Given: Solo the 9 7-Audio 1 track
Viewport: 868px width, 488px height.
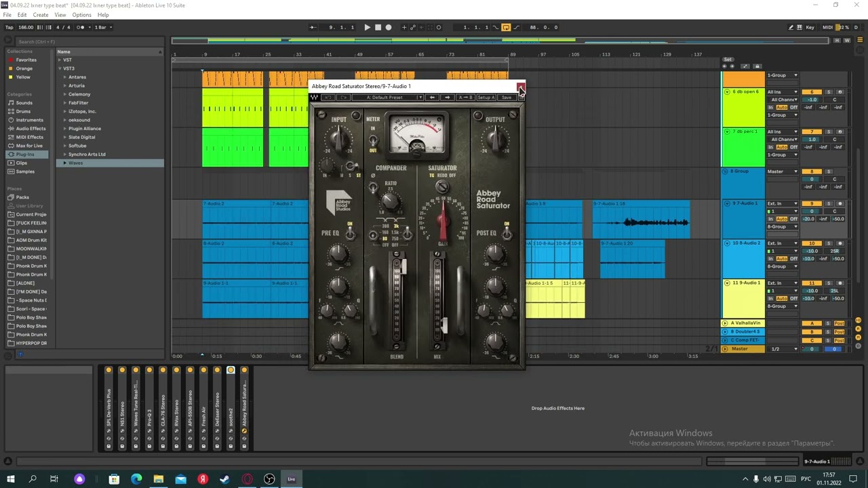Looking at the screenshot, I should coord(828,203).
